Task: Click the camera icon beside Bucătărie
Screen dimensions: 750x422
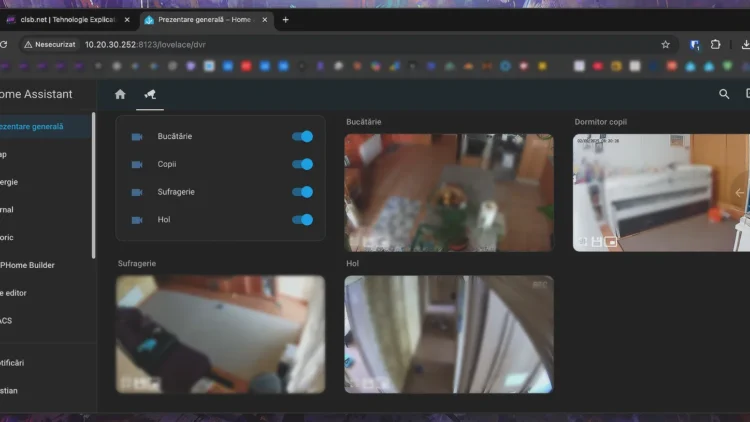Action: [x=137, y=137]
